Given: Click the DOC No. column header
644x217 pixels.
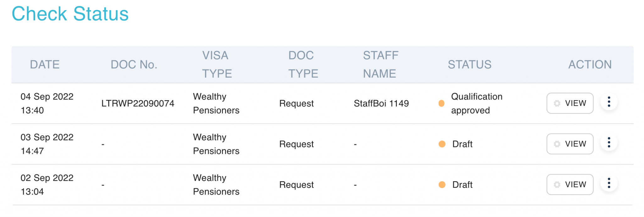Looking at the screenshot, I should pyautogui.click(x=134, y=65).
